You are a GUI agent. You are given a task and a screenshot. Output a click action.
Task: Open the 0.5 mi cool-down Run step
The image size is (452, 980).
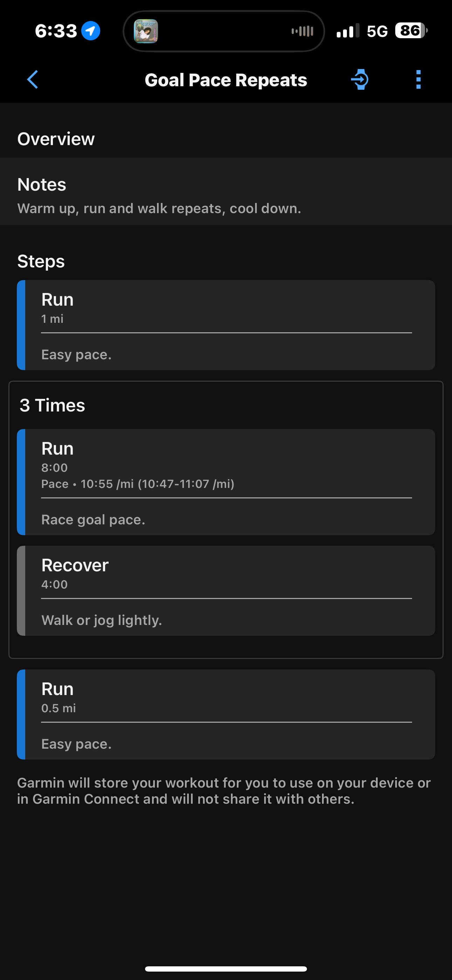[226, 714]
